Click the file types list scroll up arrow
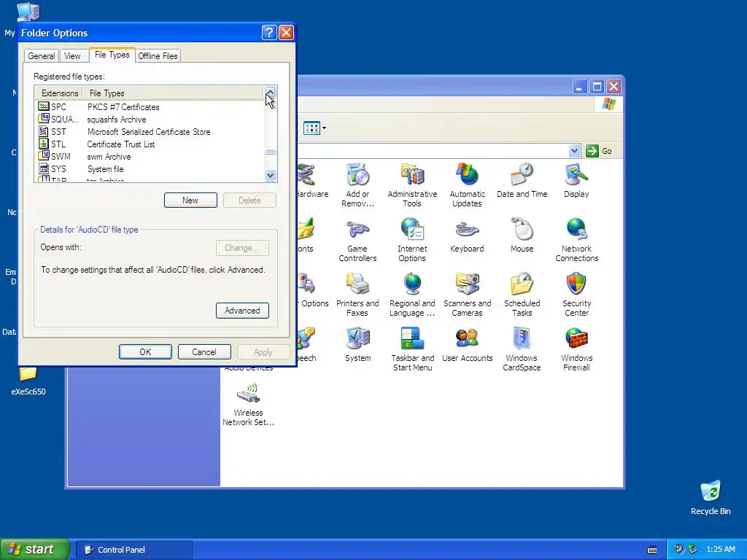 (270, 93)
